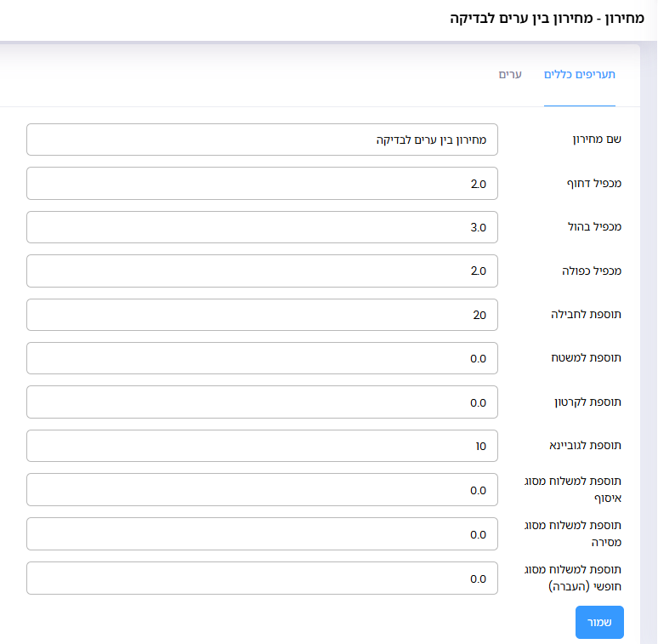Switch to the ערים tab
Viewport: 658px width, 644px height.
tap(510, 75)
